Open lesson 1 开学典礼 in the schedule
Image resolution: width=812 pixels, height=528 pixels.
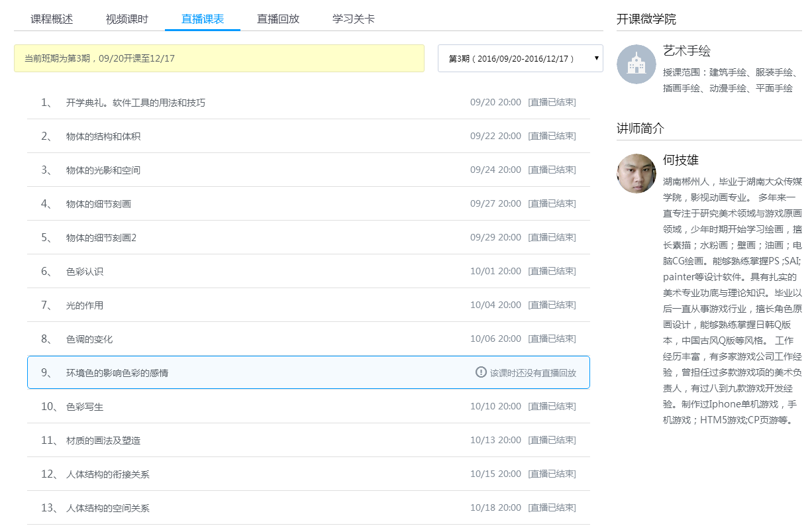click(136, 103)
